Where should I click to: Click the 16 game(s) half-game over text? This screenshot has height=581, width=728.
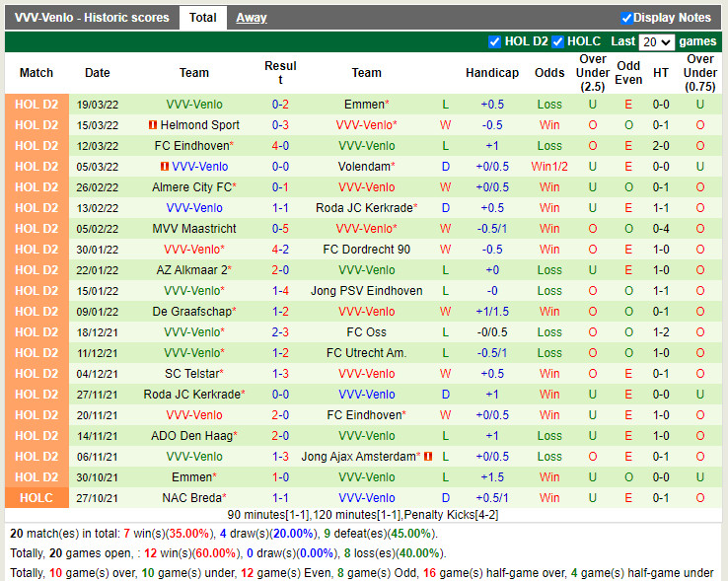[495, 573]
